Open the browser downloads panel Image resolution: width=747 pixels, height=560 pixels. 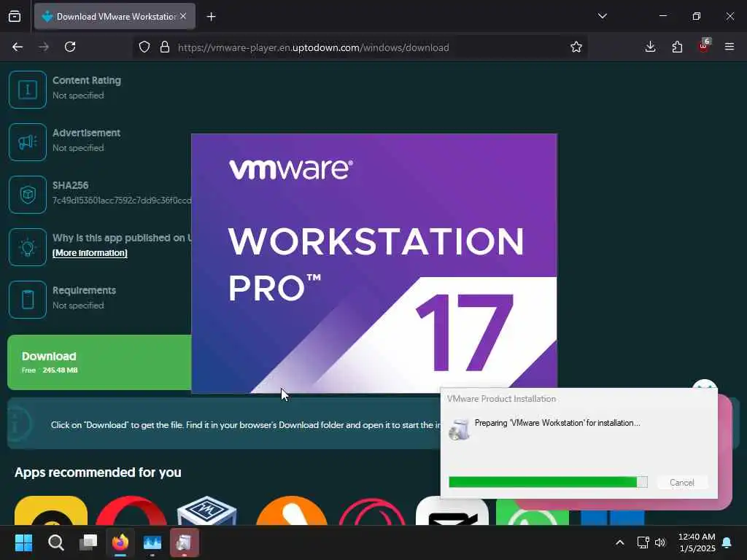pos(650,47)
